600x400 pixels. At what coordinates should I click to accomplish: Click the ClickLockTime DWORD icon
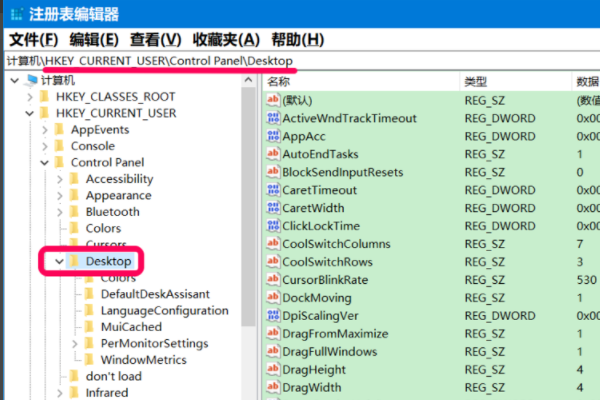pos(273,226)
